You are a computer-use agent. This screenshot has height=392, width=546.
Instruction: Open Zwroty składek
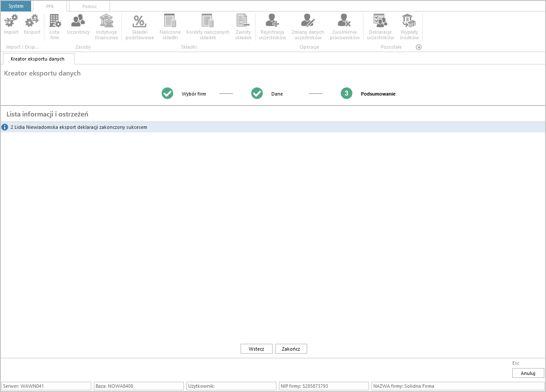(243, 27)
